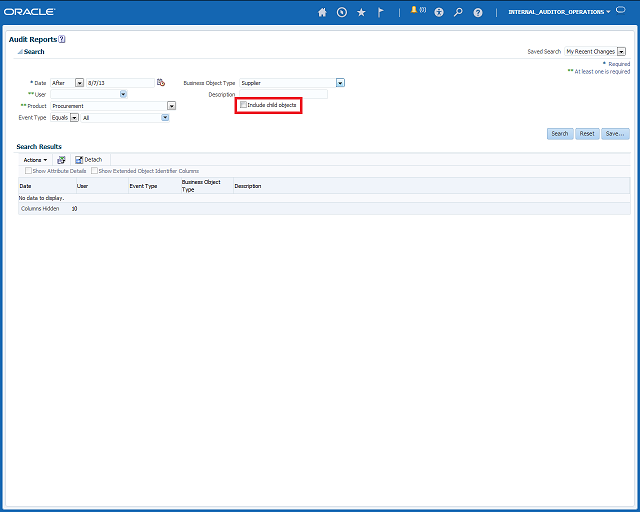Open the Accessibility settings icon
The width and height of the screenshot is (640, 512).
pos(439,12)
